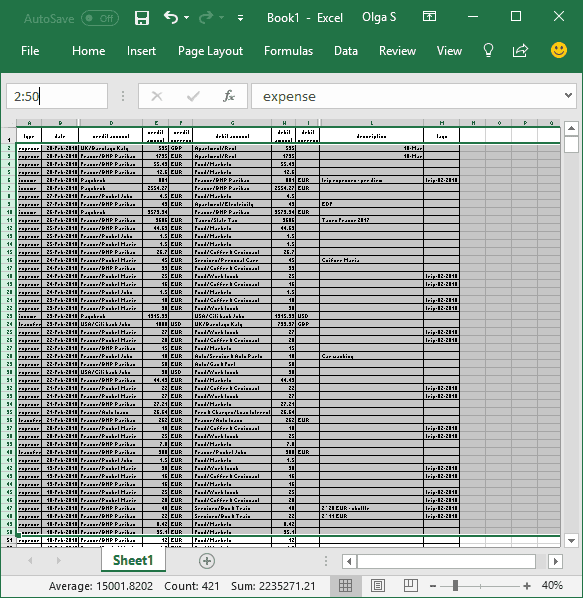The width and height of the screenshot is (583, 598).
Task: Click the vertical scrollbar up arrow
Action: pyautogui.click(x=571, y=128)
